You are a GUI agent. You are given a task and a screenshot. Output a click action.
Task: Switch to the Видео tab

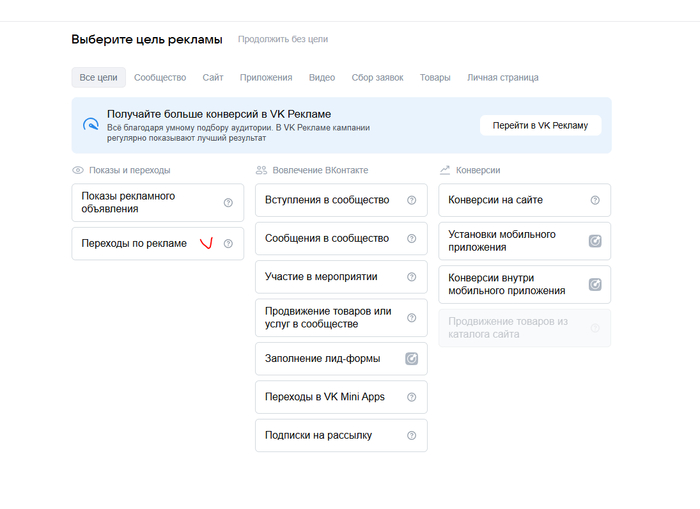(x=322, y=77)
